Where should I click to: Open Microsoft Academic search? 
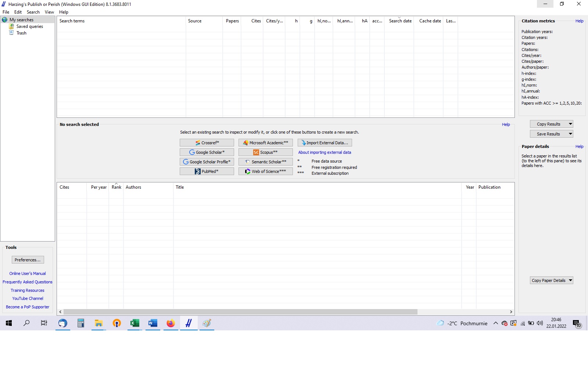tap(265, 143)
